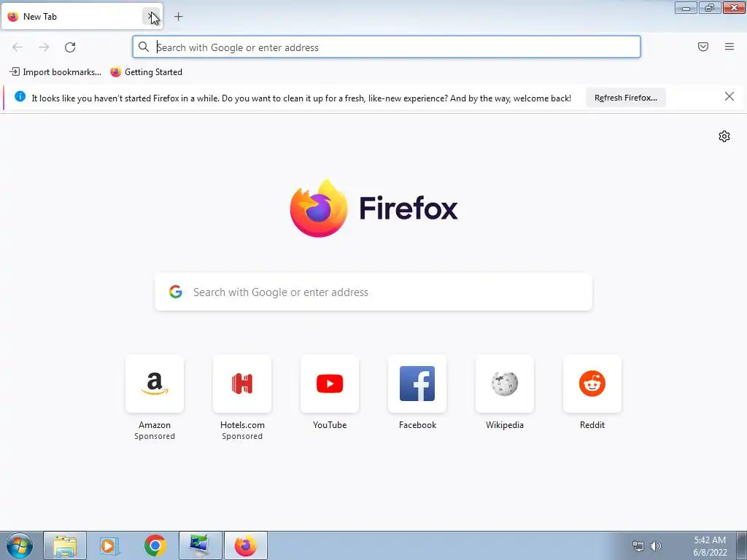
Task: Click the Amazon label text
Action: click(155, 425)
